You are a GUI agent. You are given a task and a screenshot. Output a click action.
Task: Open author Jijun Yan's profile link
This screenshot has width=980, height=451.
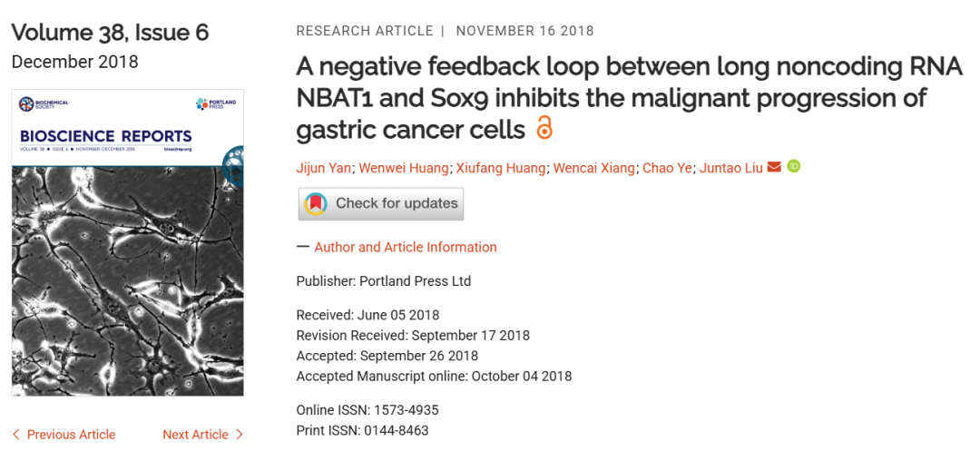click(324, 168)
